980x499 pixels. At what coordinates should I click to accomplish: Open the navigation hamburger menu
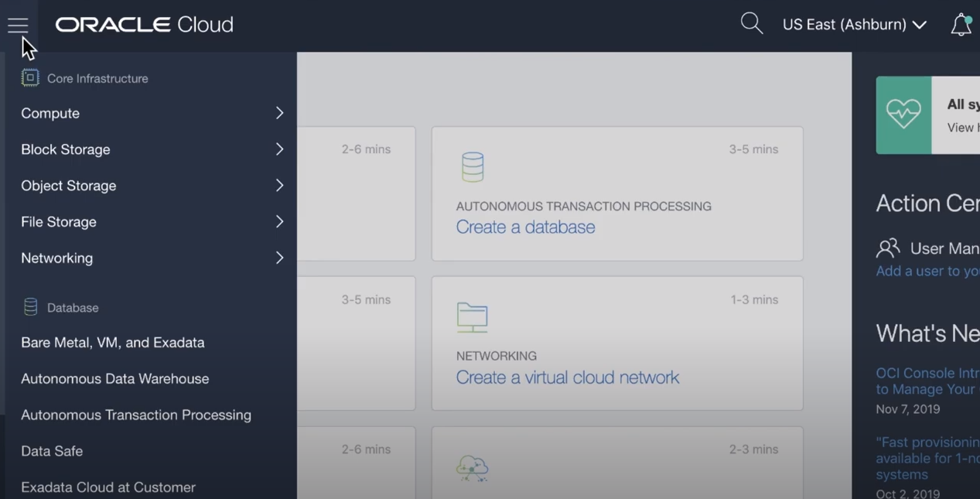coord(18,26)
